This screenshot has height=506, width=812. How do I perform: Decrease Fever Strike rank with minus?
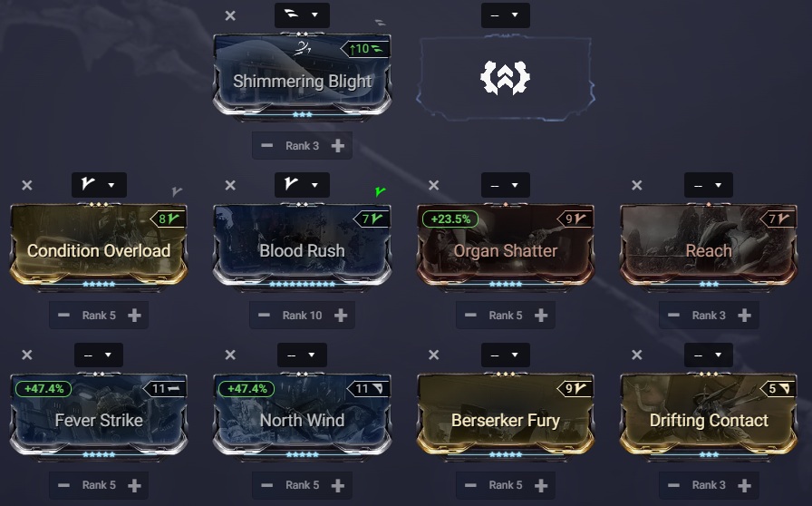(63, 485)
